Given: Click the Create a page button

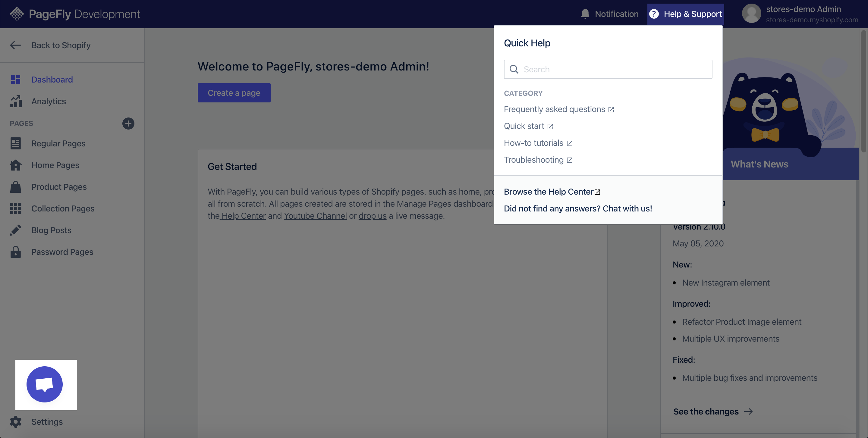Looking at the screenshot, I should 234,92.
